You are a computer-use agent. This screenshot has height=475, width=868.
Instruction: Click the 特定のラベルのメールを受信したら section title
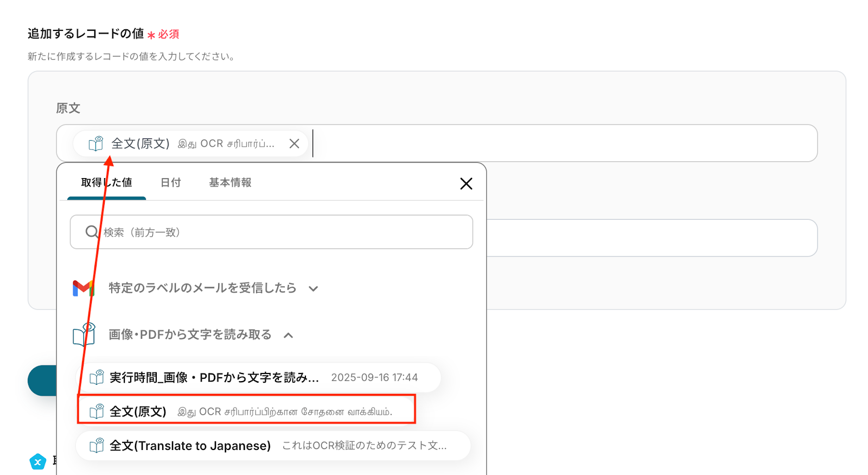coord(202,288)
